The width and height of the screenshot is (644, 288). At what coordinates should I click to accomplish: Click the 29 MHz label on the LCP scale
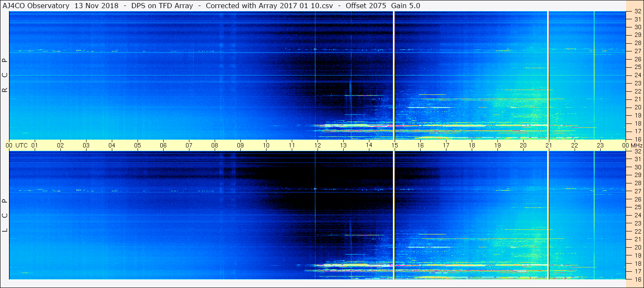(x=638, y=175)
